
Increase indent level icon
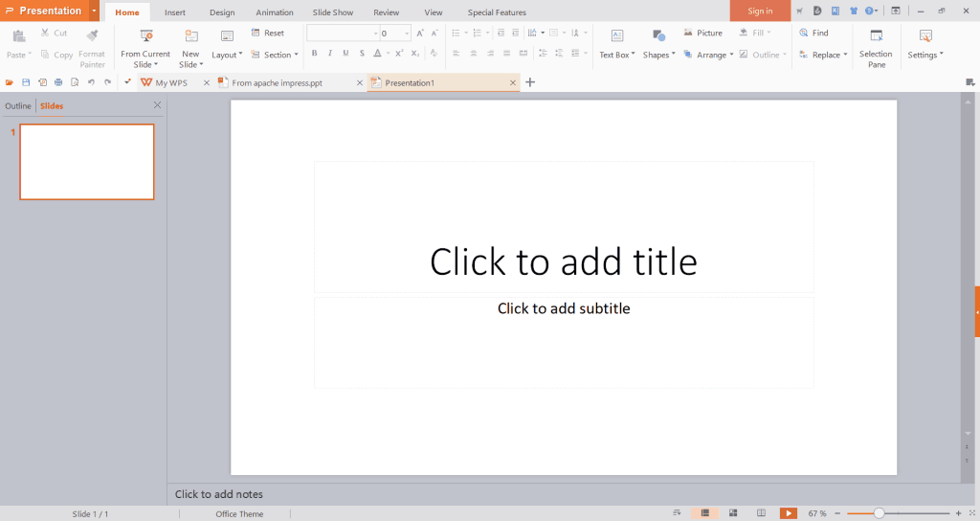click(x=516, y=34)
